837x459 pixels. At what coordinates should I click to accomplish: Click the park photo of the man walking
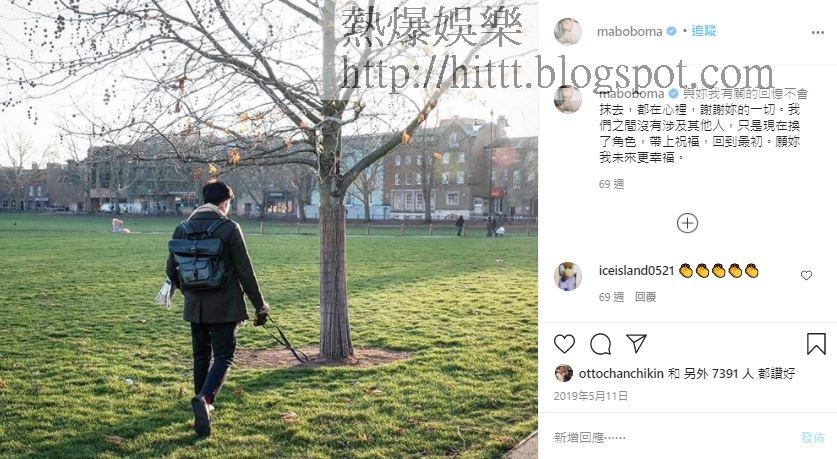coord(269,230)
